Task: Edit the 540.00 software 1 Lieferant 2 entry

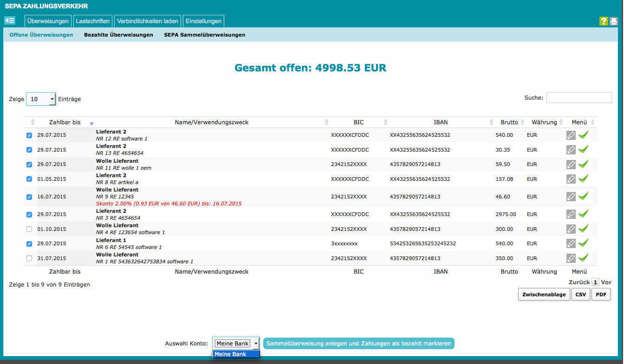Action: (571, 135)
